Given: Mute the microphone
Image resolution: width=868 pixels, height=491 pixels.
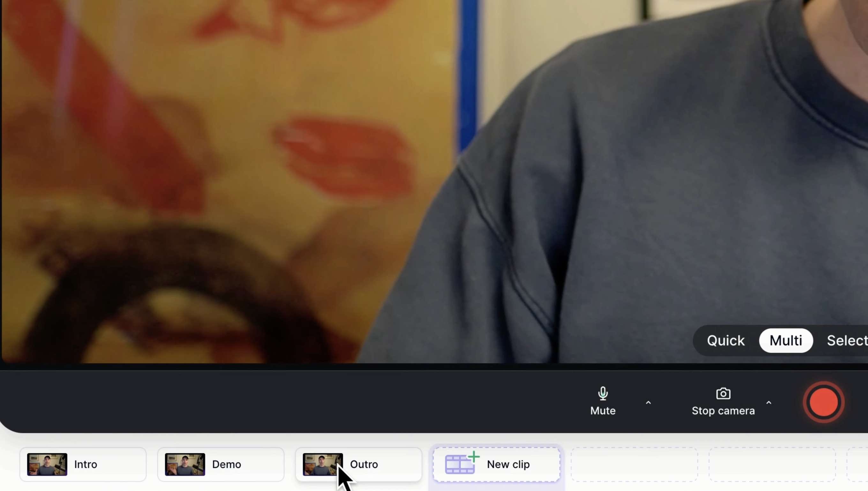Looking at the screenshot, I should [603, 401].
